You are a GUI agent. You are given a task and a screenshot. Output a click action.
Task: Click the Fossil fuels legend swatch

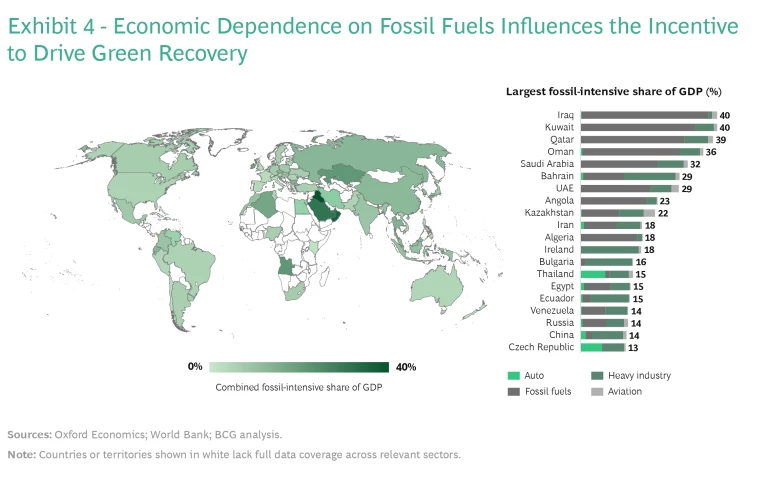pos(515,392)
